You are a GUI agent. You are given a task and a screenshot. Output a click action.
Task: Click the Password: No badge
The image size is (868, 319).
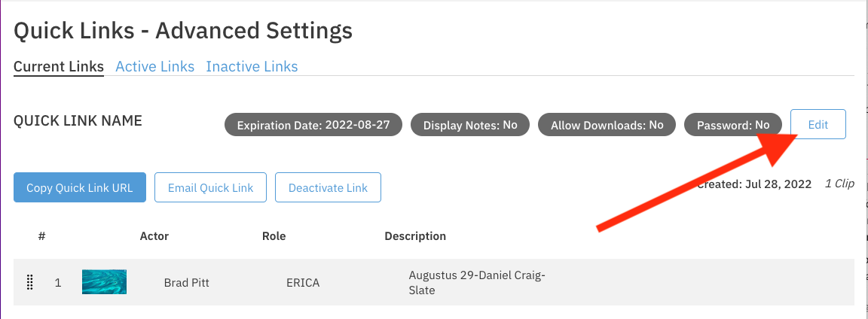732,125
